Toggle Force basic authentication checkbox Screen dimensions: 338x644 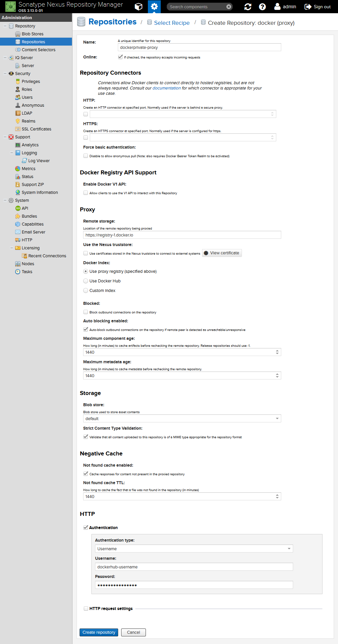[x=85, y=156]
